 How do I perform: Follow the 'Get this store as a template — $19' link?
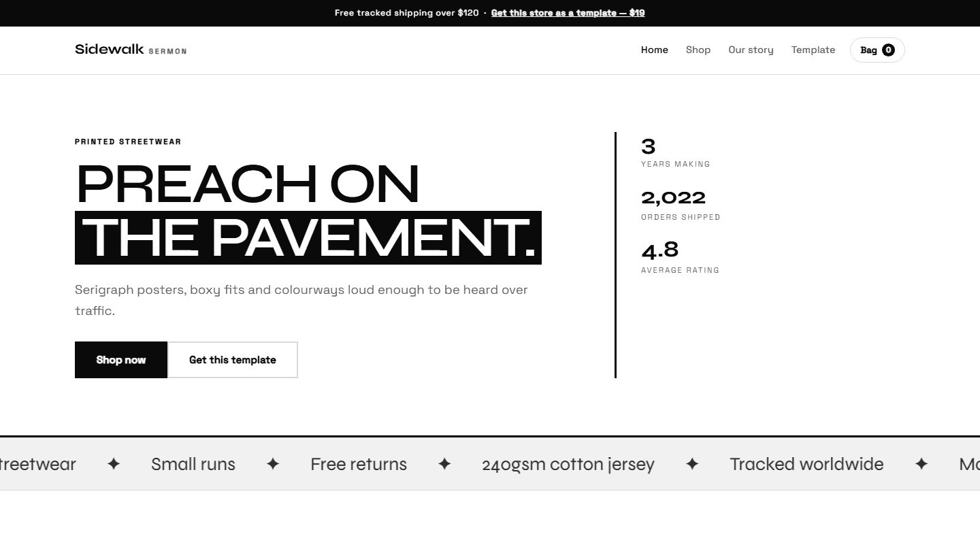[x=568, y=13]
